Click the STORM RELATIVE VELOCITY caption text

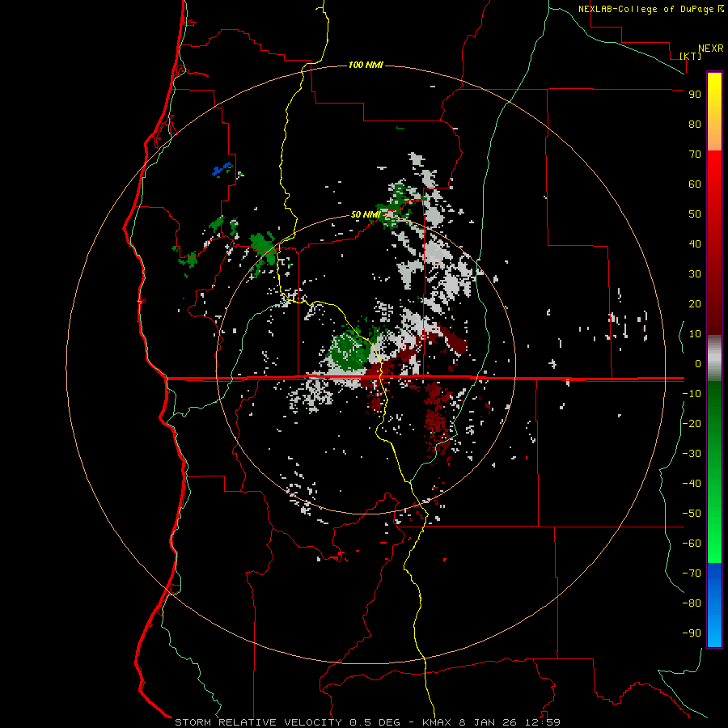click(258, 722)
